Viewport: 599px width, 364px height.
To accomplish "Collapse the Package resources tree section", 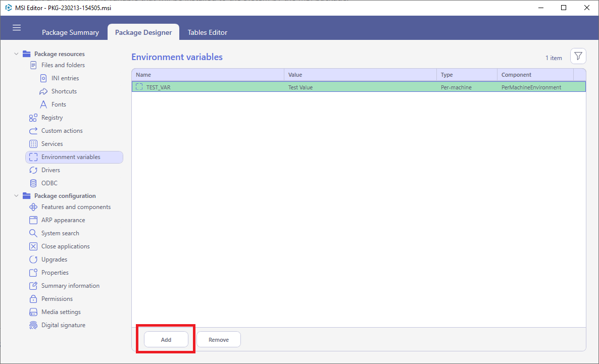I will coord(16,54).
